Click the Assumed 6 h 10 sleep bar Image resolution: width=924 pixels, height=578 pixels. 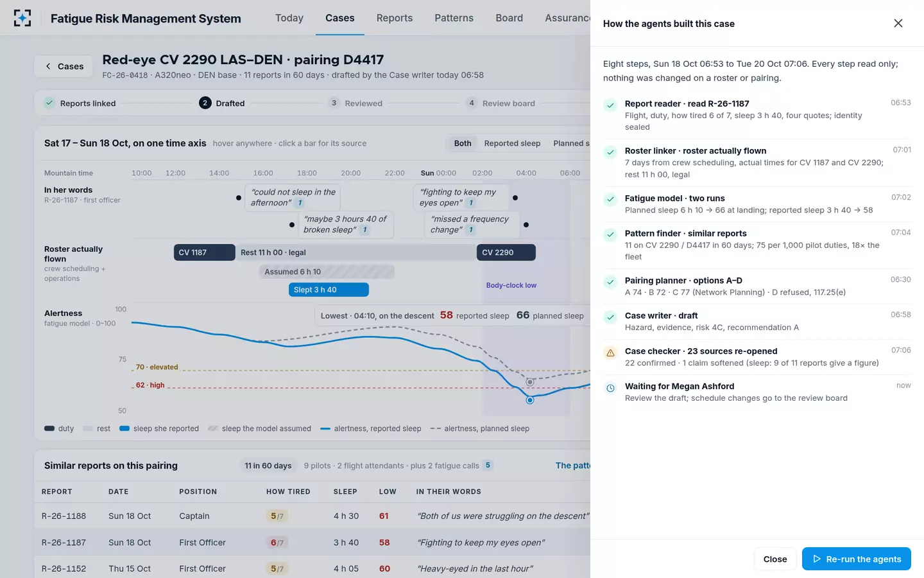pyautogui.click(x=327, y=272)
